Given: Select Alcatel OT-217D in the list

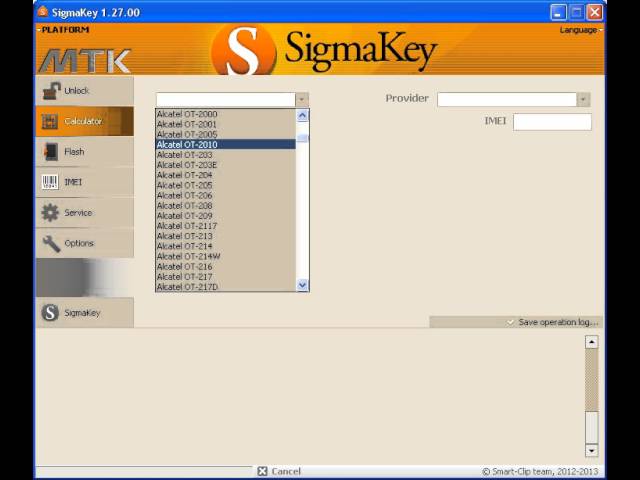Looking at the screenshot, I should 226,287.
